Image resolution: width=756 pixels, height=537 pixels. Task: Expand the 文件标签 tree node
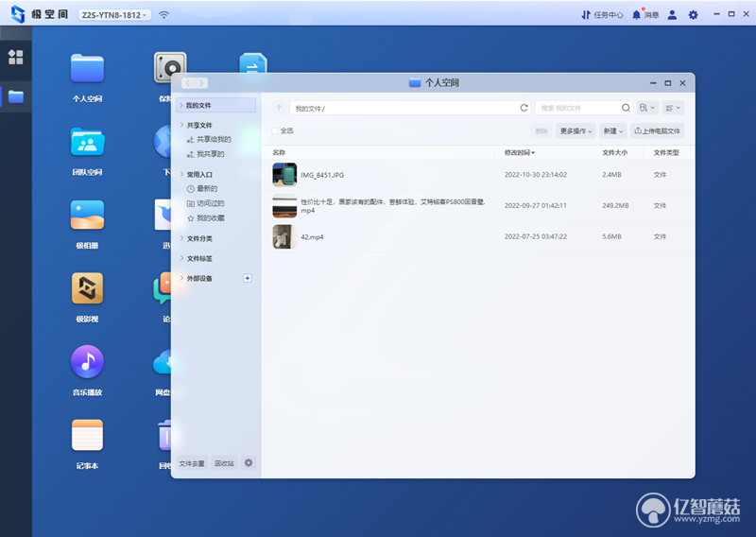pos(181,258)
